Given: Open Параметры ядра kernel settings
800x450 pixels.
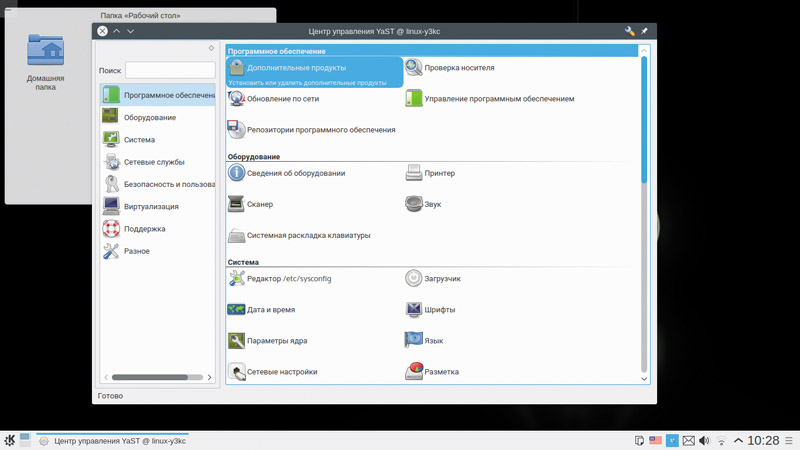Looking at the screenshot, I should 267,341.
